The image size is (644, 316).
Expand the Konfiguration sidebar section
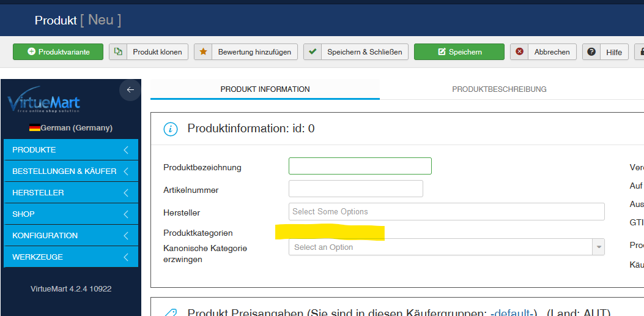tap(70, 236)
